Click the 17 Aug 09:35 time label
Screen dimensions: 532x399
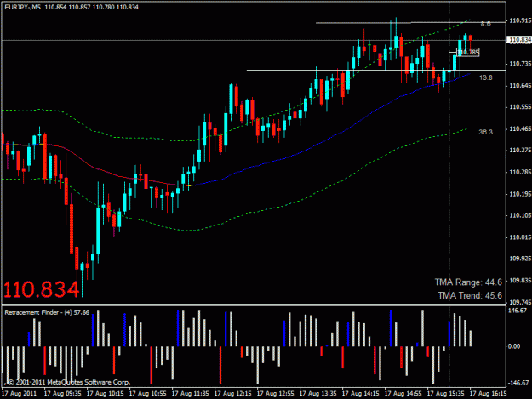pyautogui.click(x=63, y=393)
